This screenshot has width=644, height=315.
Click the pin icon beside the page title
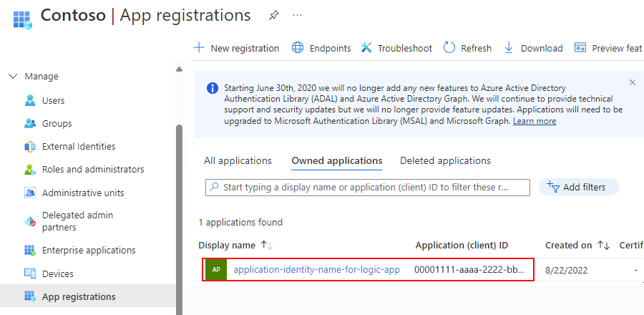273,15
